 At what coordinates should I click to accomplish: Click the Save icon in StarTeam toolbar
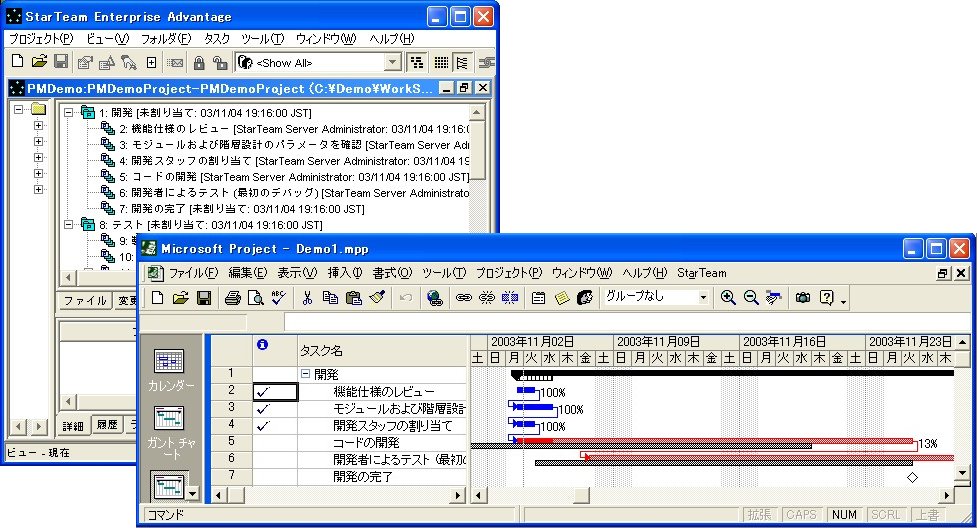point(60,62)
